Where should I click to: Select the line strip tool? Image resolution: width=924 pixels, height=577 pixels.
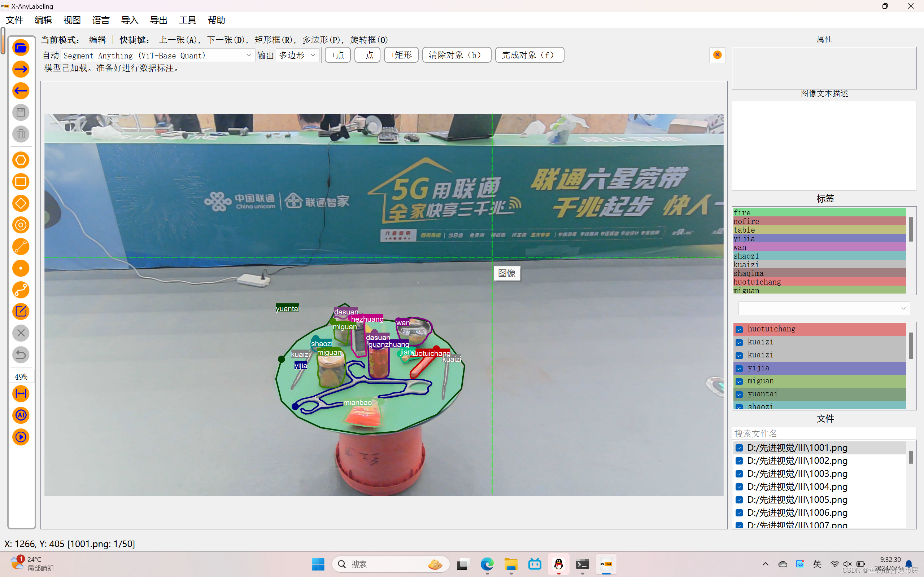(x=21, y=290)
